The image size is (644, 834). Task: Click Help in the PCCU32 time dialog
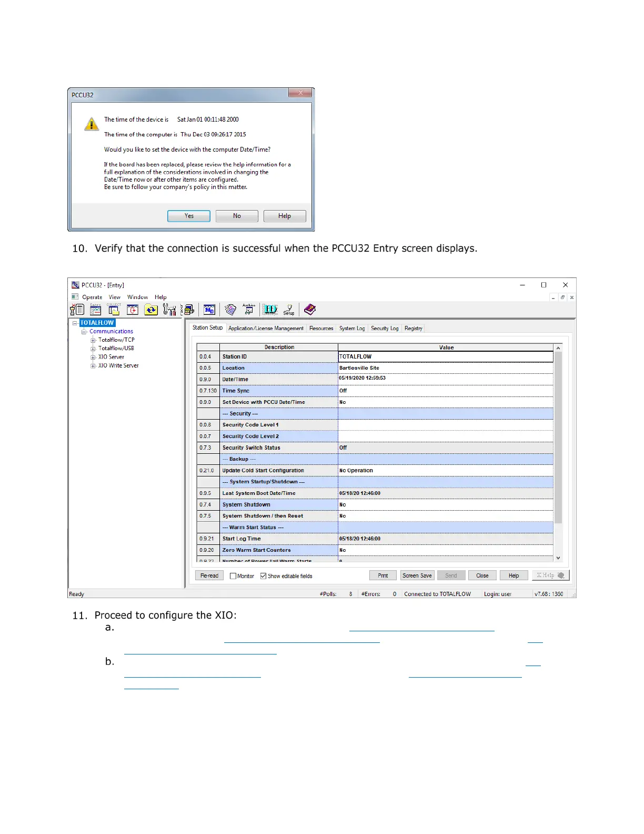(x=285, y=216)
